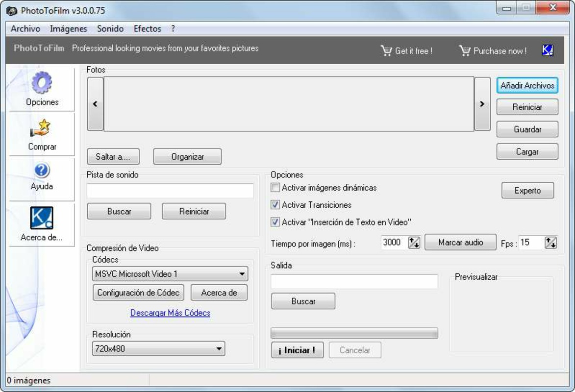Open the ? help menu
This screenshot has width=575, height=392.
coord(173,28)
